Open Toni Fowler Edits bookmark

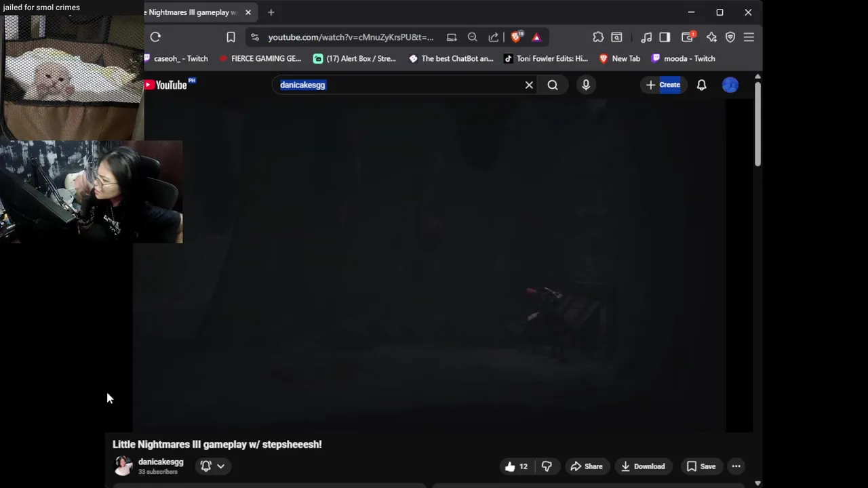(x=546, y=58)
